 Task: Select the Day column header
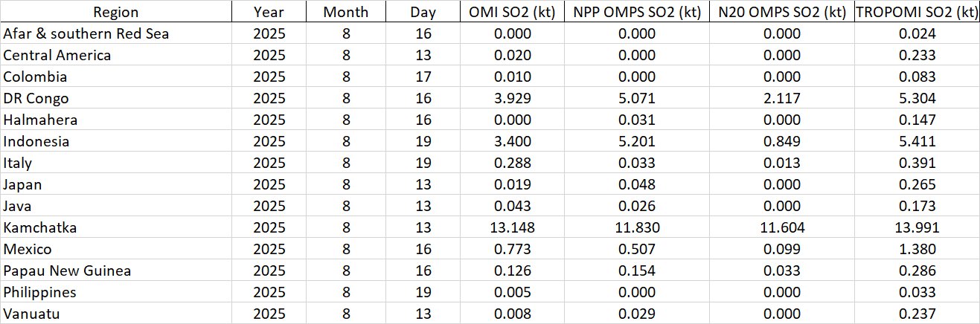[423, 12]
